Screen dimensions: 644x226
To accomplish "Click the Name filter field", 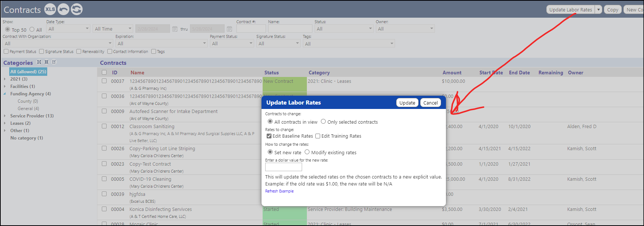I will [290, 29].
